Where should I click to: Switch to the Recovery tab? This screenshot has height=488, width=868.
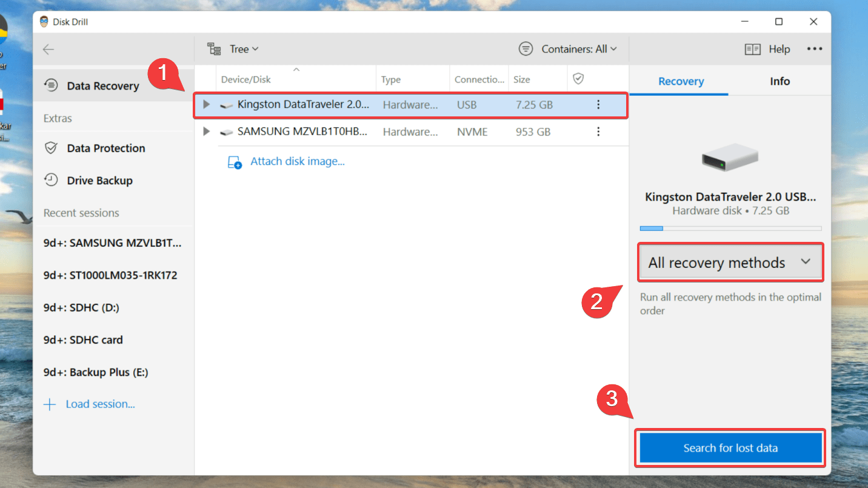[681, 81]
